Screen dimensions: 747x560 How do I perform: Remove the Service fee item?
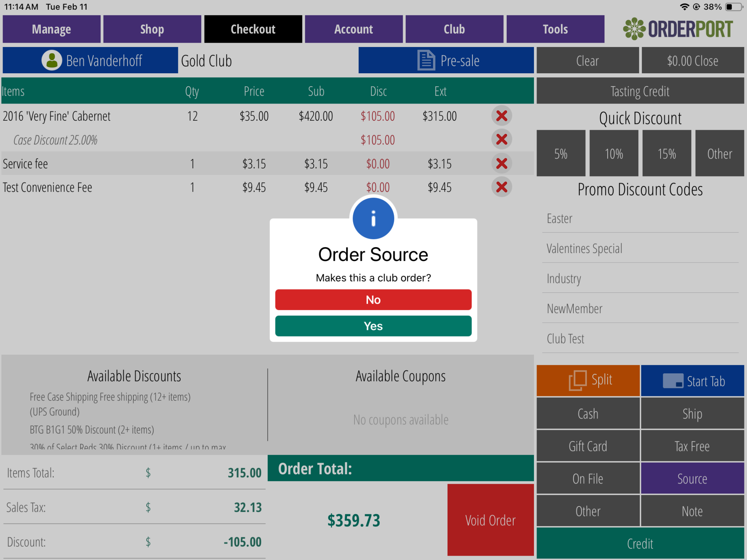(501, 163)
